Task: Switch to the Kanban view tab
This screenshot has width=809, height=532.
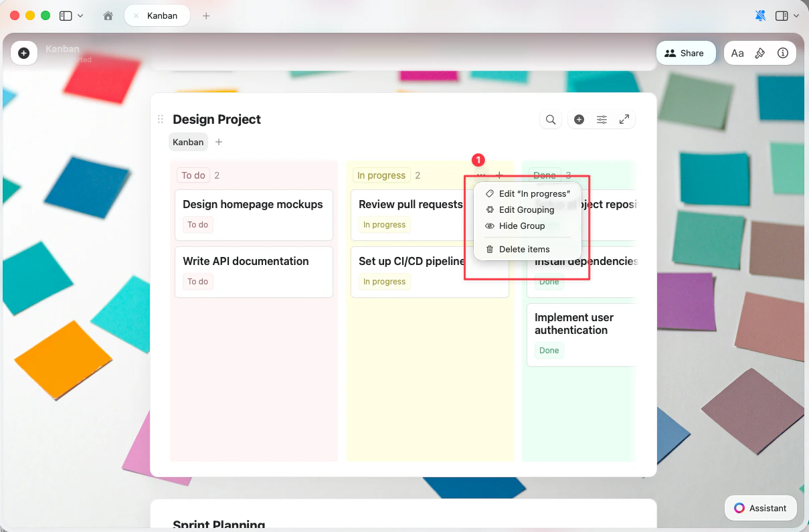Action: pos(188,142)
